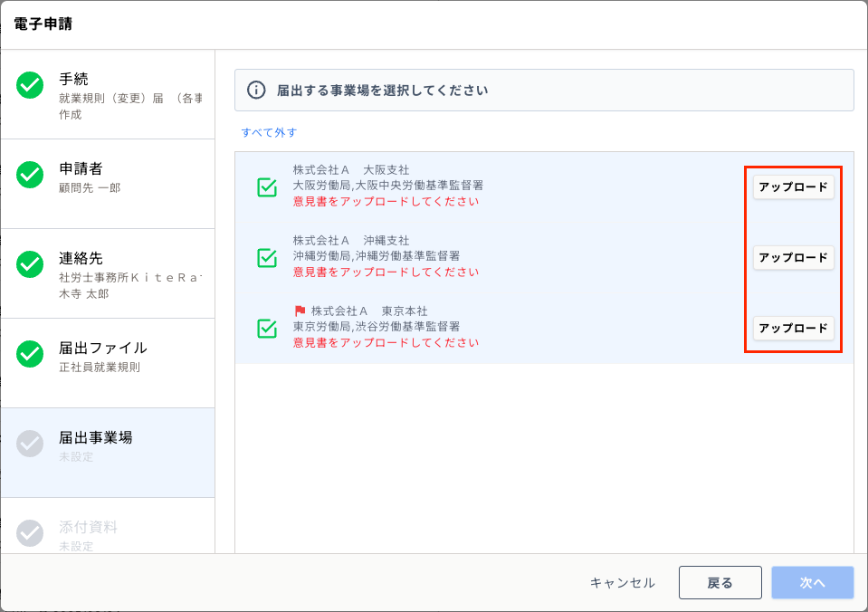Click the すべて外す link
The height and width of the screenshot is (612, 868).
click(x=269, y=132)
